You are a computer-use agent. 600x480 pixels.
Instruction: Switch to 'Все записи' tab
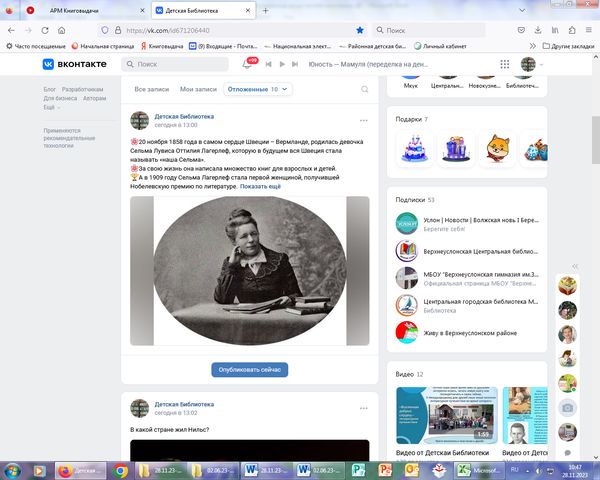pyautogui.click(x=150, y=89)
